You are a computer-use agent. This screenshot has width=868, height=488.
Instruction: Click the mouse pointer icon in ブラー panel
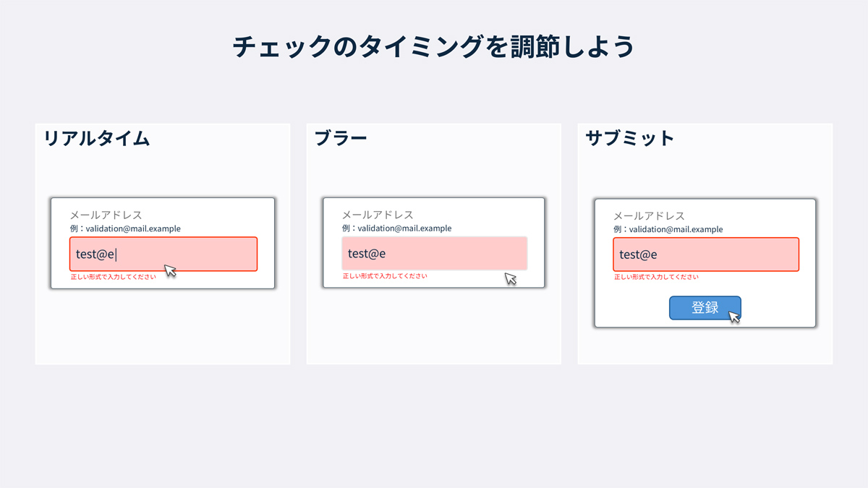511,279
